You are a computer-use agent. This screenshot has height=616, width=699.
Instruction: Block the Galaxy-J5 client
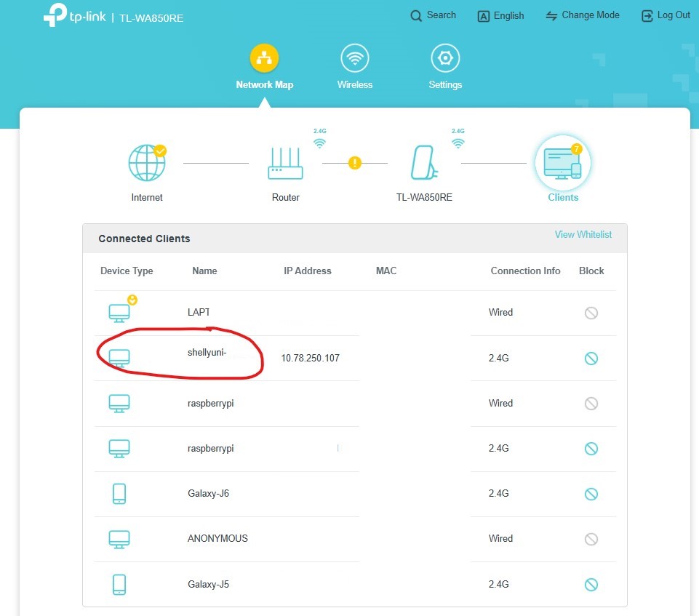591,584
